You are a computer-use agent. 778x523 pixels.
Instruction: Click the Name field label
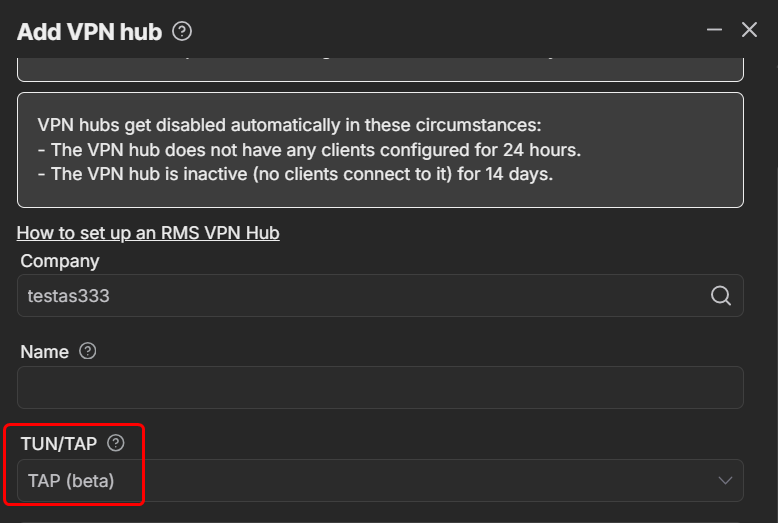45,352
